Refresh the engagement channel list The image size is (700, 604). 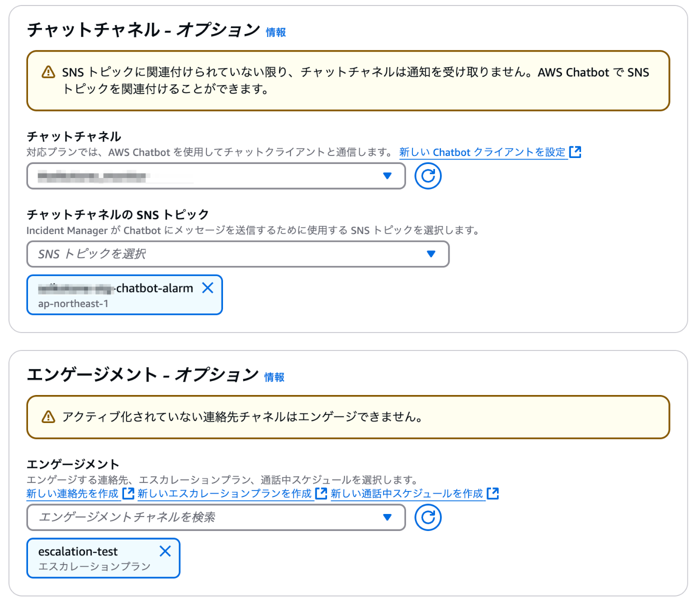427,517
